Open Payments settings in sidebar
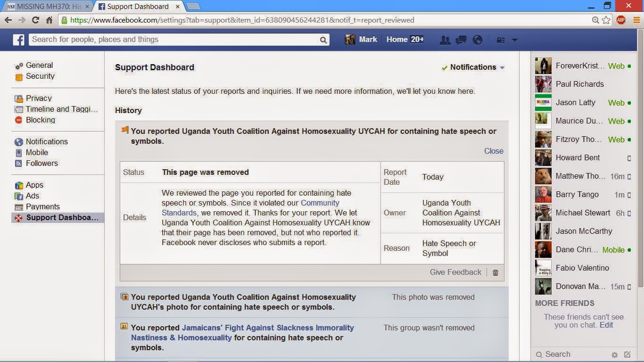Screen dimensions: 644x362 (x=43, y=206)
